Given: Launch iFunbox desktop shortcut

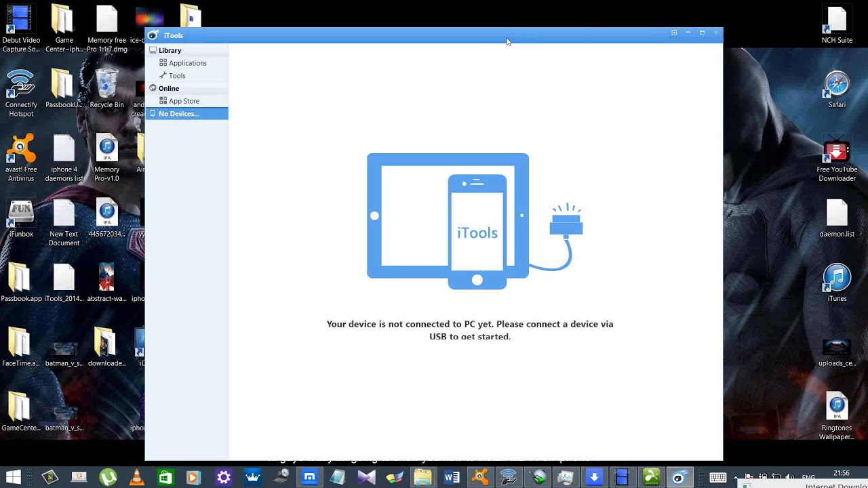Looking at the screenshot, I should tap(21, 218).
